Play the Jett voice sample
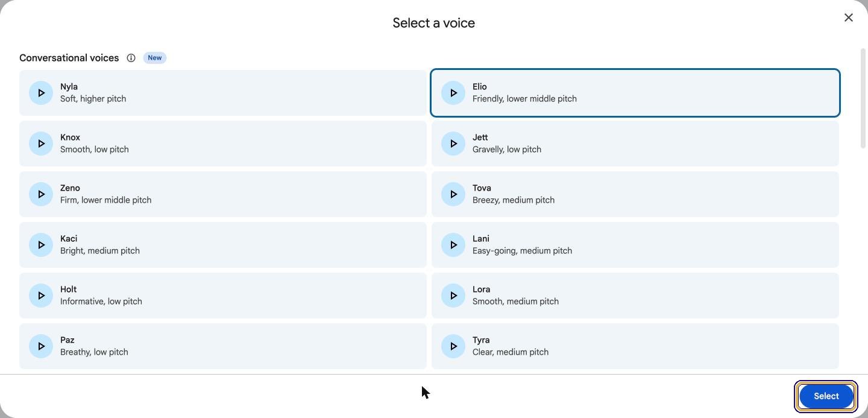Image resolution: width=868 pixels, height=418 pixels. tap(453, 144)
